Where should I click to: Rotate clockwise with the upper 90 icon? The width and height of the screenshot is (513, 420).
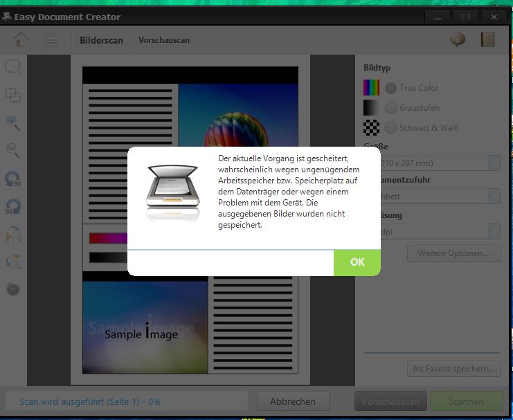pyautogui.click(x=13, y=179)
